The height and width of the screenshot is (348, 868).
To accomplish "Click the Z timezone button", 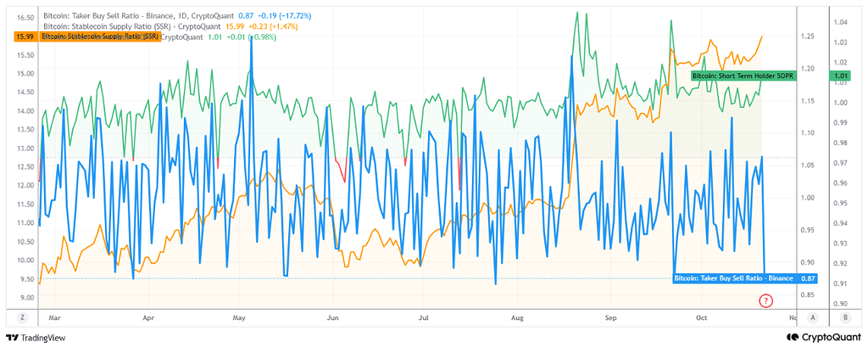I will point(23,318).
